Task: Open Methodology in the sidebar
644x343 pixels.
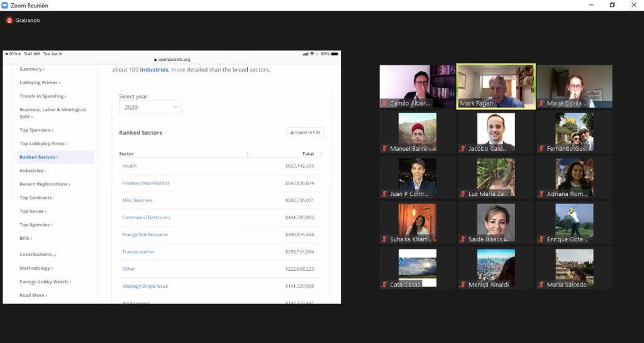Action: pyautogui.click(x=36, y=268)
